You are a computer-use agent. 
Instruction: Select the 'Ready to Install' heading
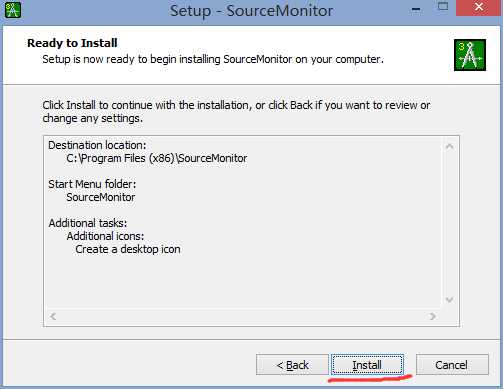tap(72, 43)
